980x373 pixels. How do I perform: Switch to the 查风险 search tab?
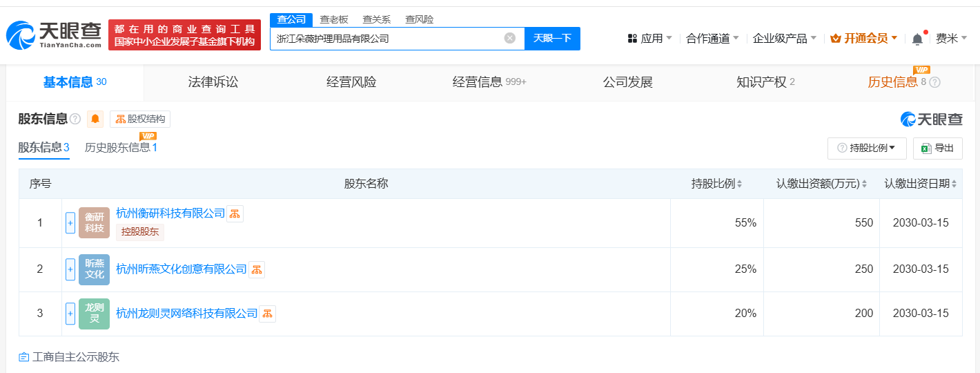tap(420, 19)
